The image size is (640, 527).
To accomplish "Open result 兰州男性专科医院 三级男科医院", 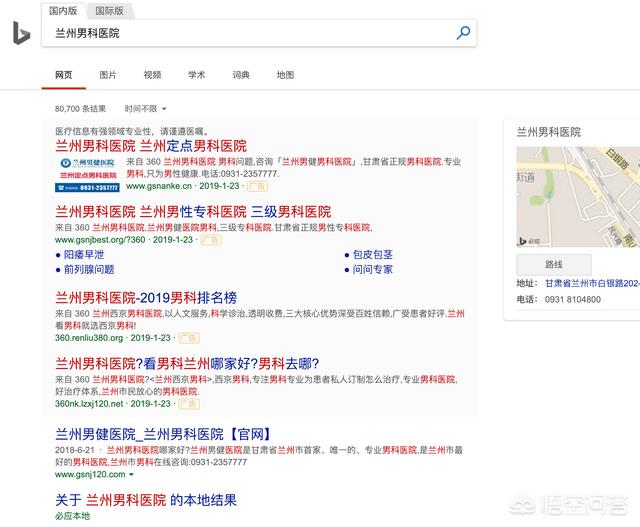I will (x=193, y=211).
